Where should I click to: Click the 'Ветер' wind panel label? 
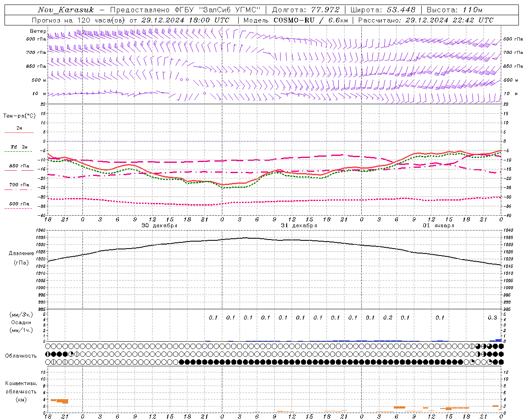click(38, 31)
